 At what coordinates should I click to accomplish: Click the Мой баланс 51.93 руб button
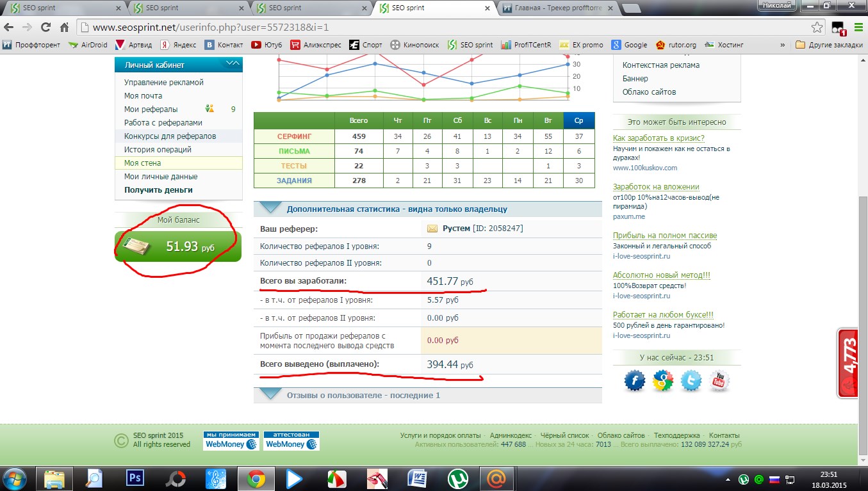(x=178, y=246)
